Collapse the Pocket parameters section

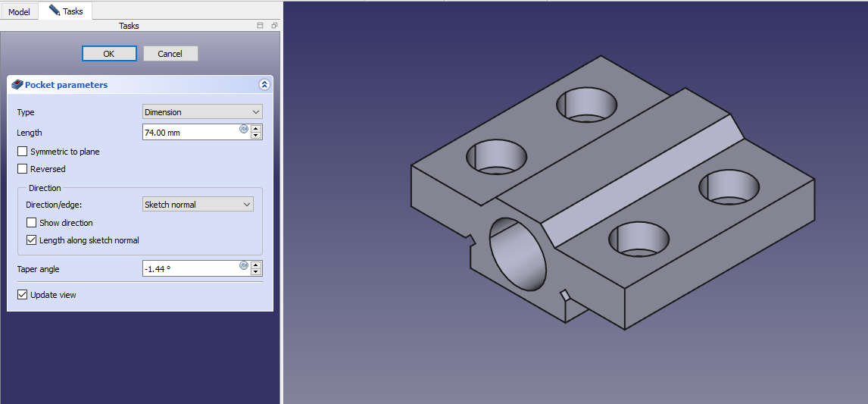click(x=264, y=85)
